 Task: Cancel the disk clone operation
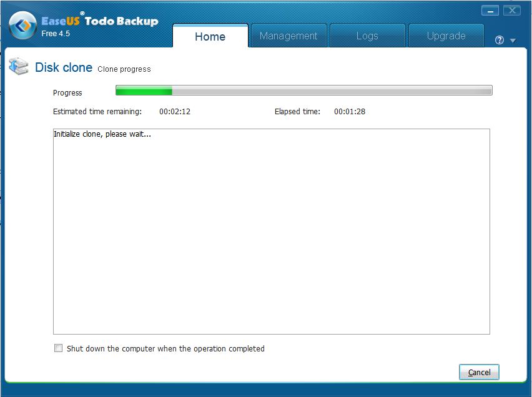tap(479, 372)
